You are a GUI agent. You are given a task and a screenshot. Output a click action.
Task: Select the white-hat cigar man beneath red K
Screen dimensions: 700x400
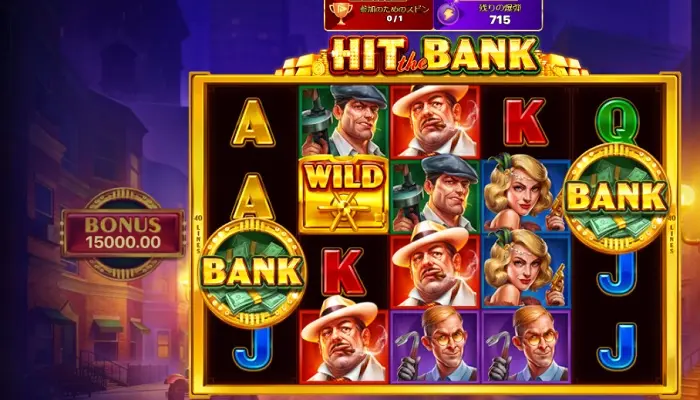[x=343, y=340]
